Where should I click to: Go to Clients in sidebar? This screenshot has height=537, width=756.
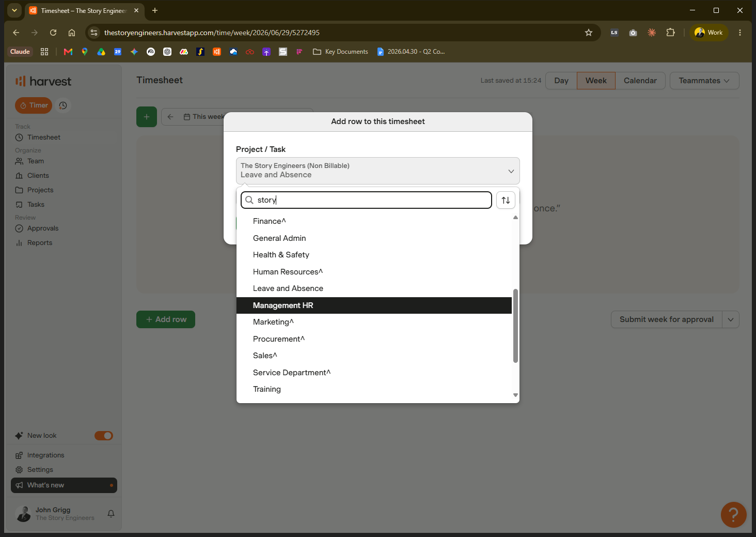38,176
